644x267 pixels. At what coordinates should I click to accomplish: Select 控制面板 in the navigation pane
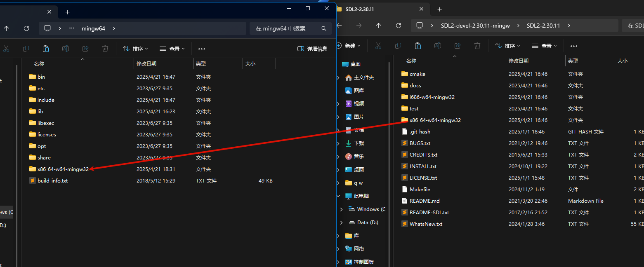[x=359, y=262]
